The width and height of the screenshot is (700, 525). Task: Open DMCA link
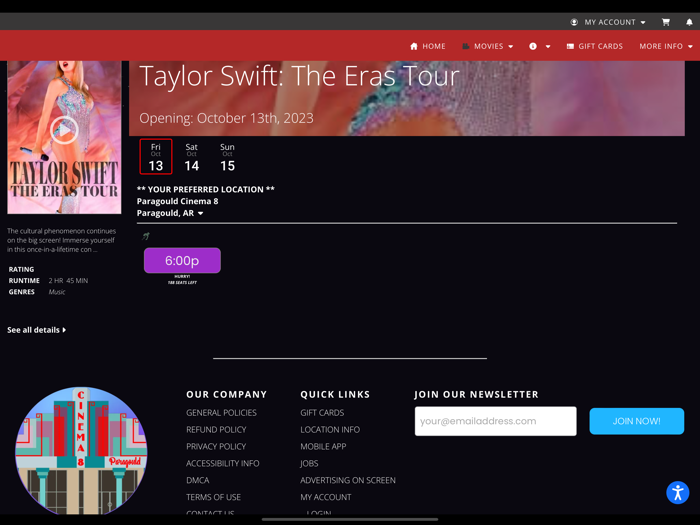pos(198,480)
